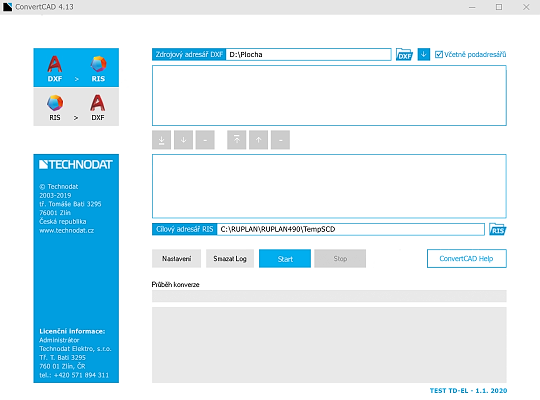Image resolution: width=540 pixels, height=400 pixels.
Task: Move all files up to top list
Action: 237,140
